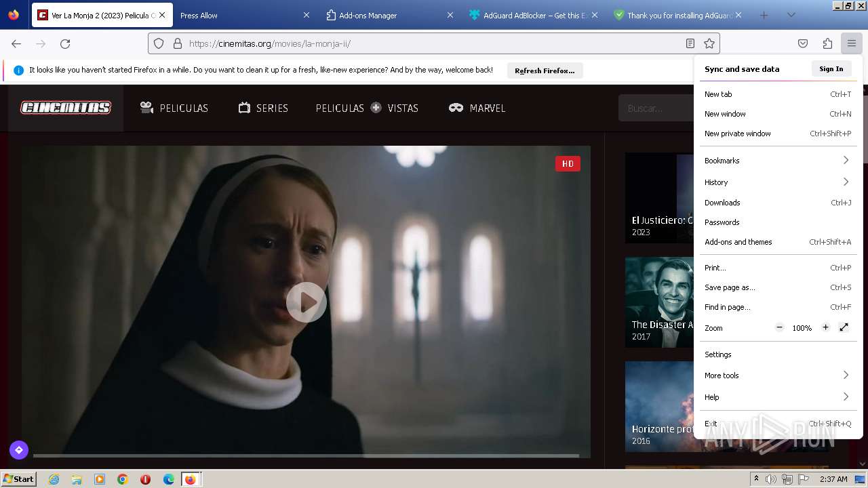The height and width of the screenshot is (488, 868).
Task: Expand the More tools submenu
Action: [x=778, y=375]
